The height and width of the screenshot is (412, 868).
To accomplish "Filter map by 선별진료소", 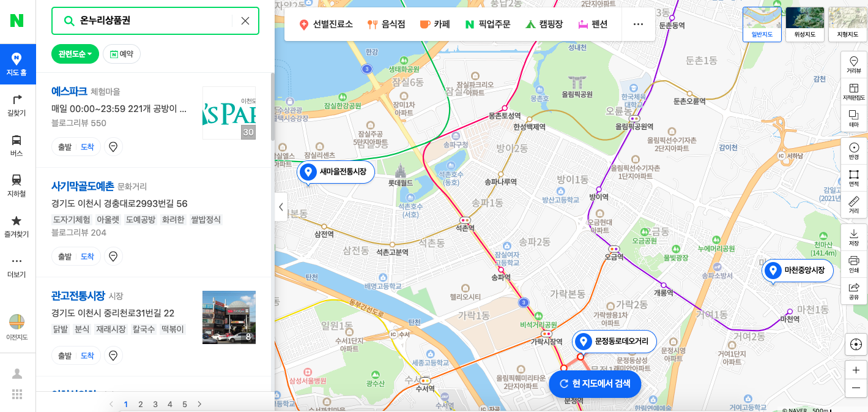I will [326, 24].
